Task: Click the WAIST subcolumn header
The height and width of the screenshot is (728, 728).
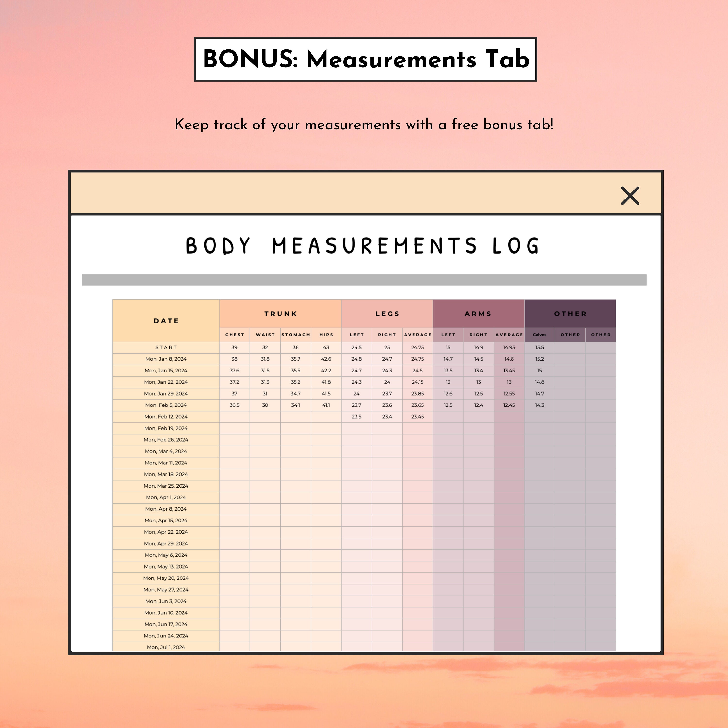Action: click(x=265, y=335)
